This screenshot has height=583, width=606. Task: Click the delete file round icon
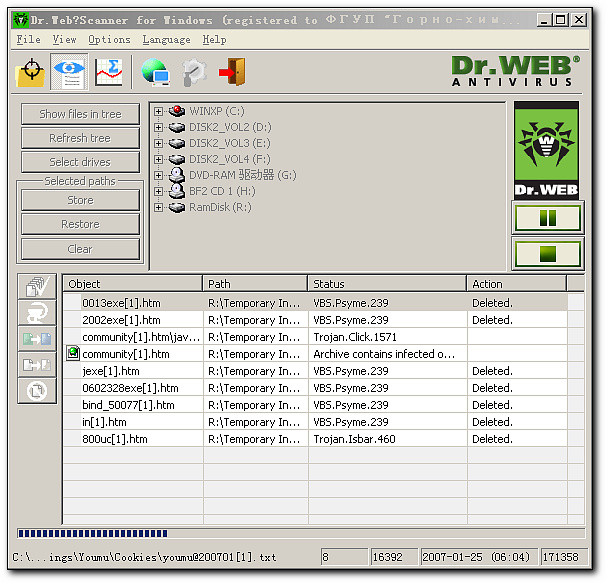37,391
